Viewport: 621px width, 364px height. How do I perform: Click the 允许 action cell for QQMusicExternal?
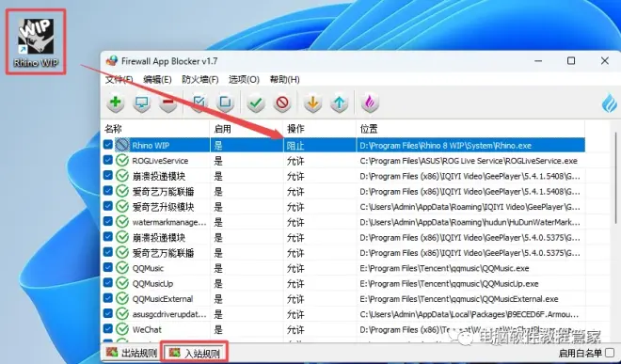320,299
